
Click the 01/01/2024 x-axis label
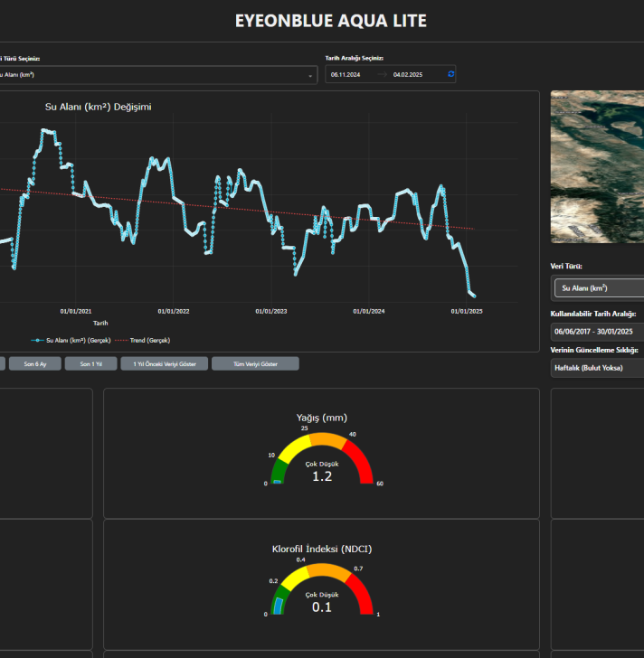pyautogui.click(x=369, y=311)
